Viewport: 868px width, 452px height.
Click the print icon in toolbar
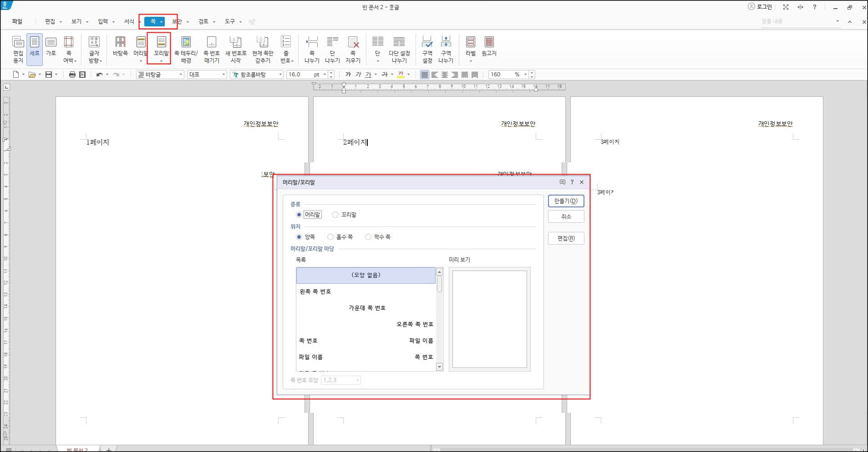pos(72,75)
